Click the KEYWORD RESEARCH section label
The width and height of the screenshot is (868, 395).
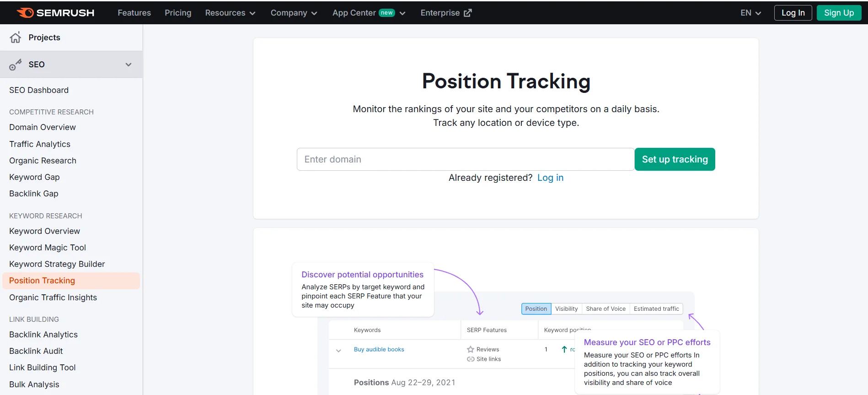46,216
